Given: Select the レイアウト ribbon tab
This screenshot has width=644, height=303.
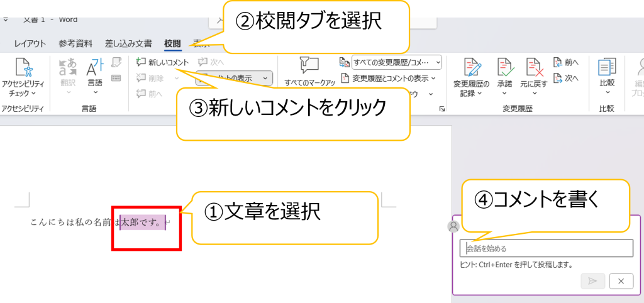Looking at the screenshot, I should (30, 43).
